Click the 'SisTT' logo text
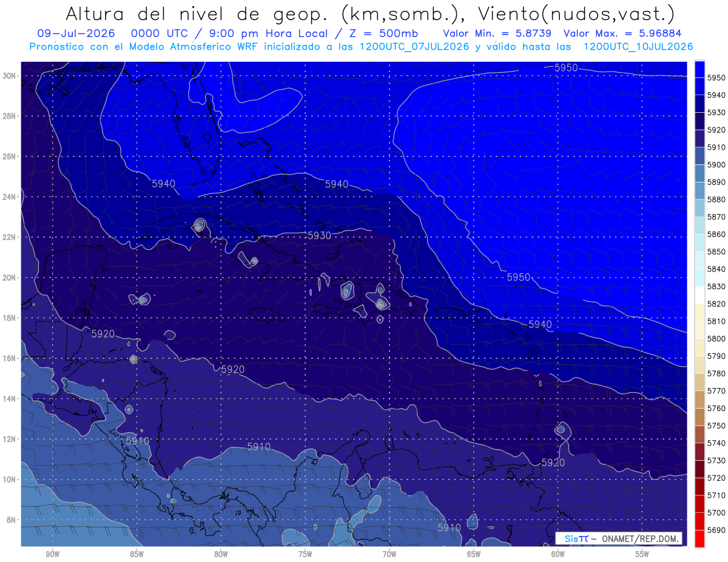The height and width of the screenshot is (562, 728). click(576, 538)
